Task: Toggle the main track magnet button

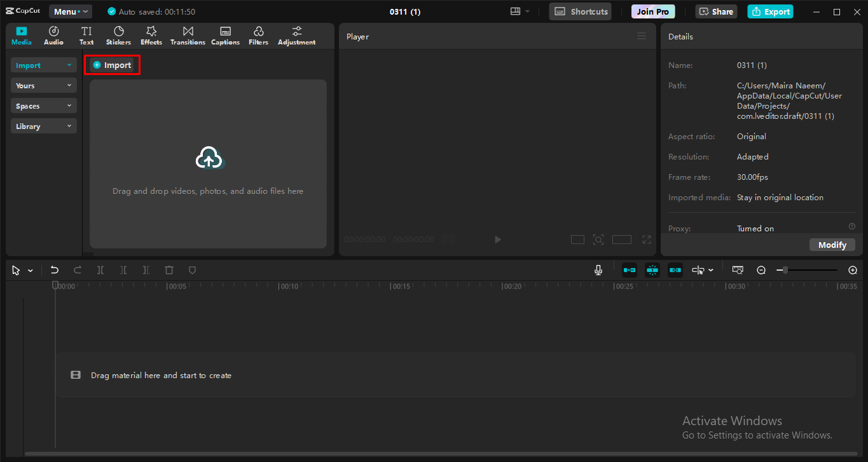Action: 630,270
